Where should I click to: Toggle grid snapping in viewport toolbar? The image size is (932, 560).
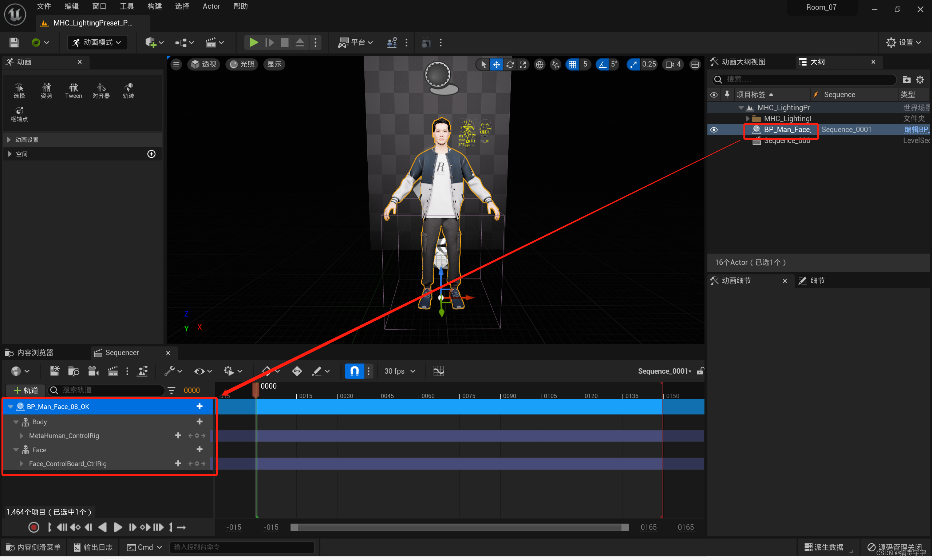point(572,64)
